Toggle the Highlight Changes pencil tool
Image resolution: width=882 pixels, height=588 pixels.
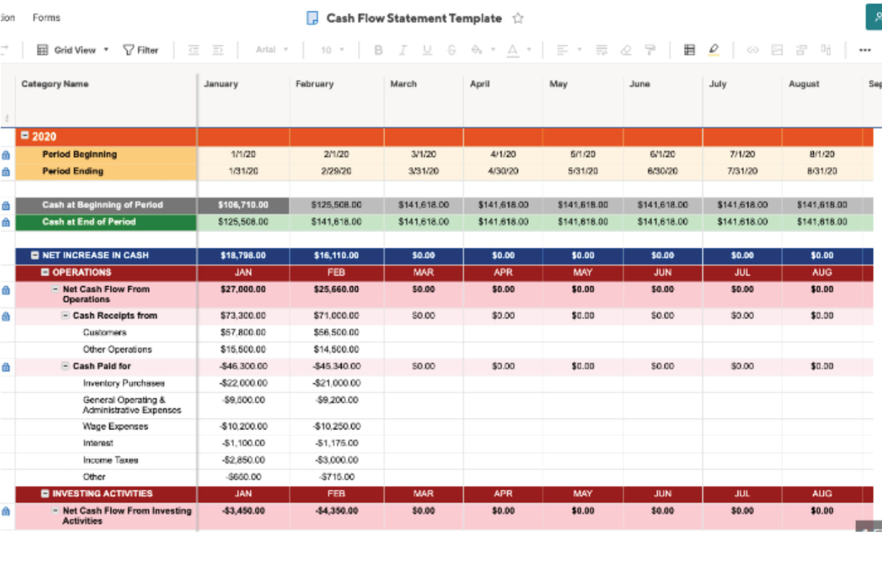click(714, 50)
